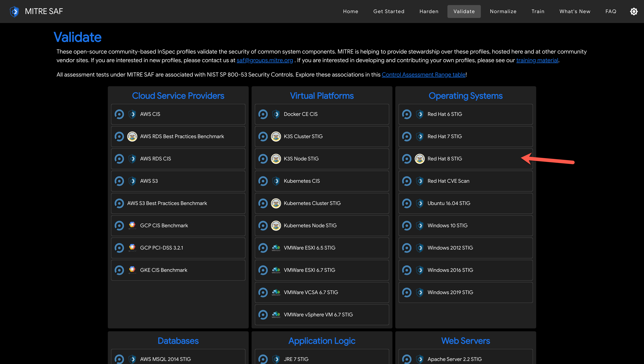Go to the Harden nav item
644x364 pixels.
429,11
